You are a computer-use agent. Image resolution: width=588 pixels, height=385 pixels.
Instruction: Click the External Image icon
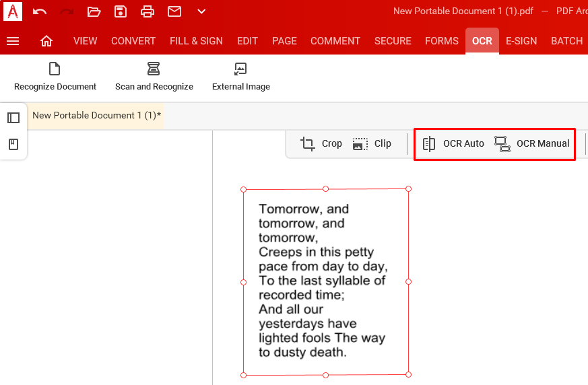240,69
